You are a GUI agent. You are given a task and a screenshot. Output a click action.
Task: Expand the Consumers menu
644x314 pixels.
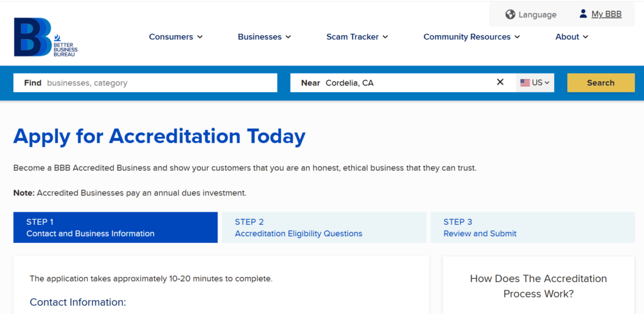176,37
